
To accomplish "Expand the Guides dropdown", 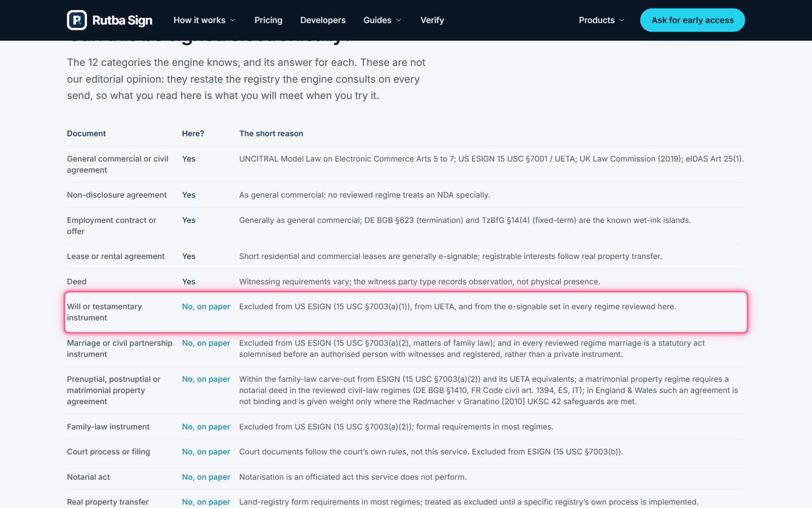I will 383,20.
